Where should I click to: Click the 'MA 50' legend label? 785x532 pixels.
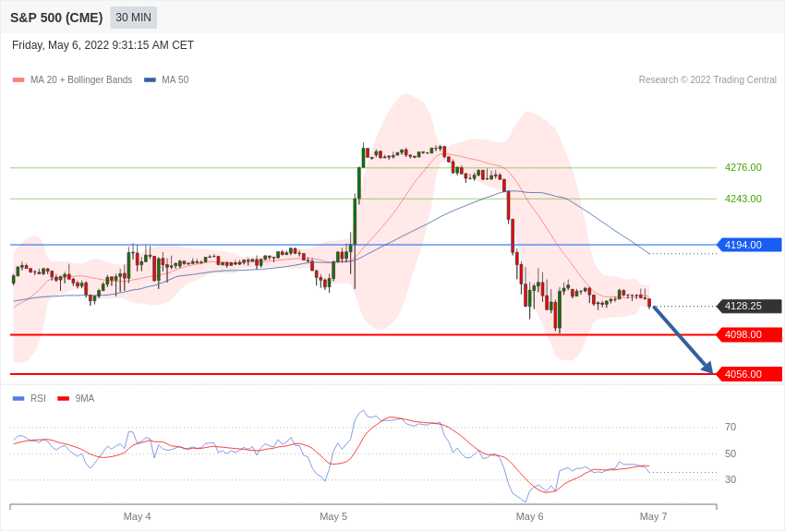pyautogui.click(x=175, y=79)
